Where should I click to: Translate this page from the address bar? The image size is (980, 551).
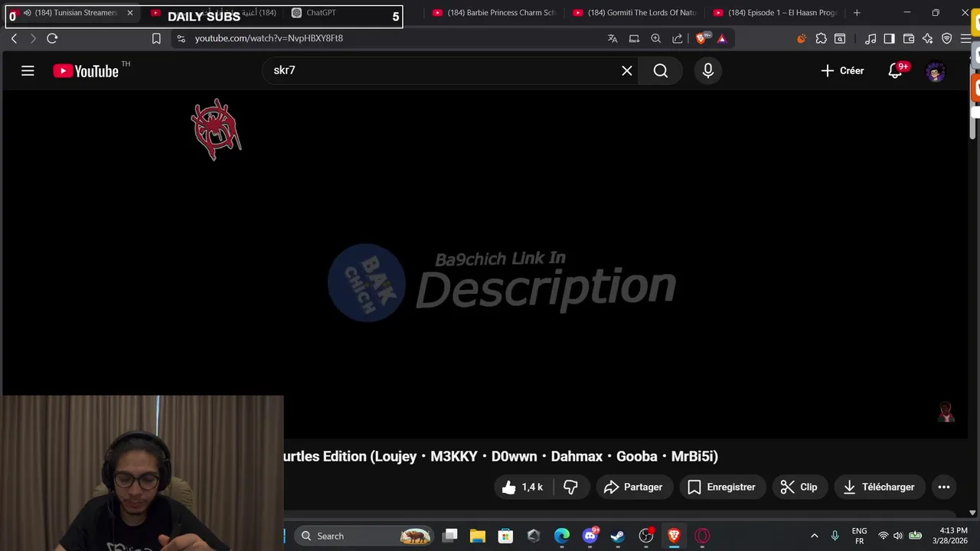[x=612, y=38]
